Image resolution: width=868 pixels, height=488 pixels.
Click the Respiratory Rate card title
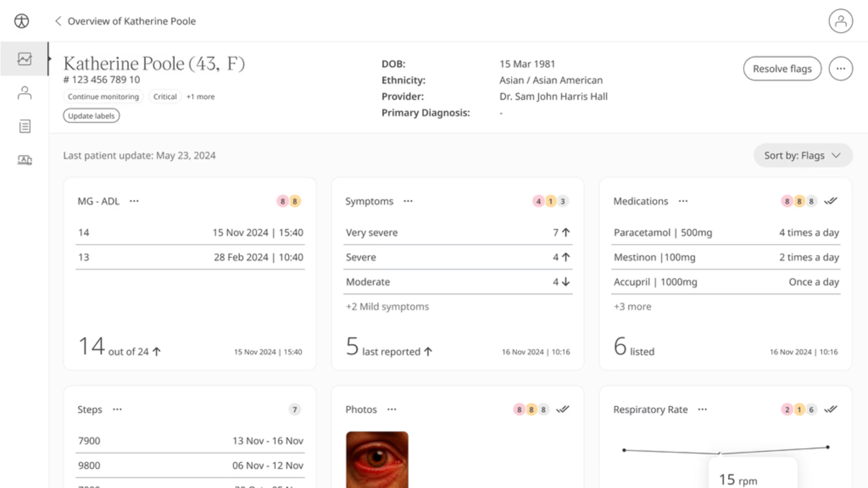click(x=650, y=409)
